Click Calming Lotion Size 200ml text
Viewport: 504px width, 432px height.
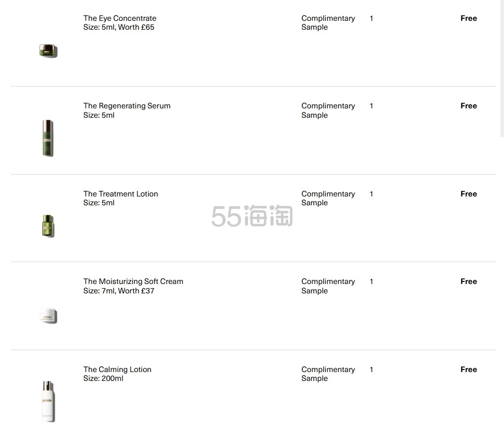click(x=103, y=378)
